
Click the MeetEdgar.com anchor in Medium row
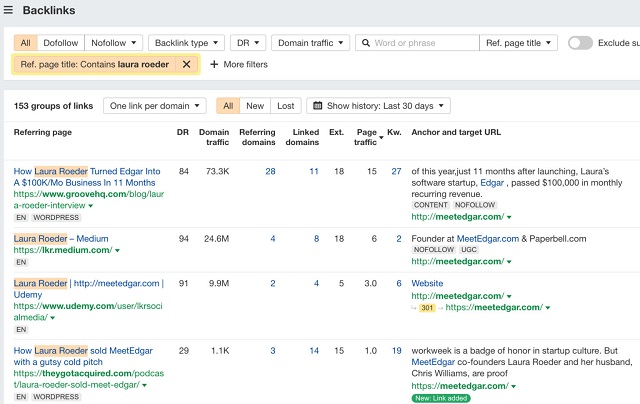[x=488, y=239]
